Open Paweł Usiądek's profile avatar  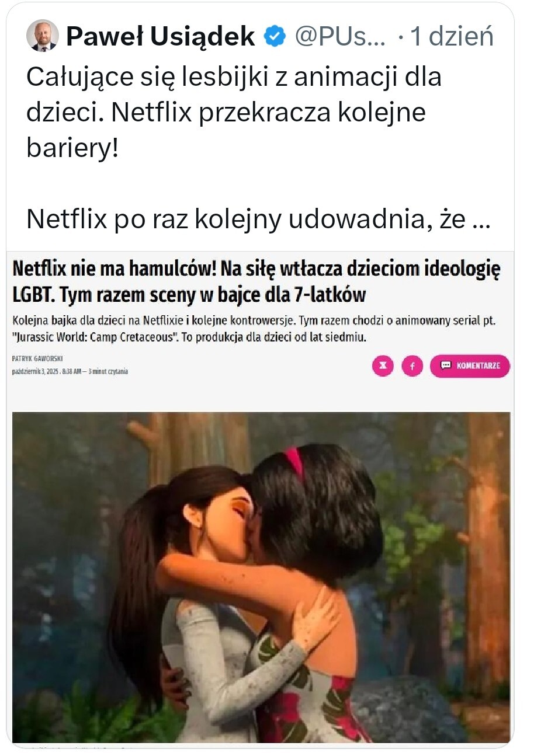point(43,36)
